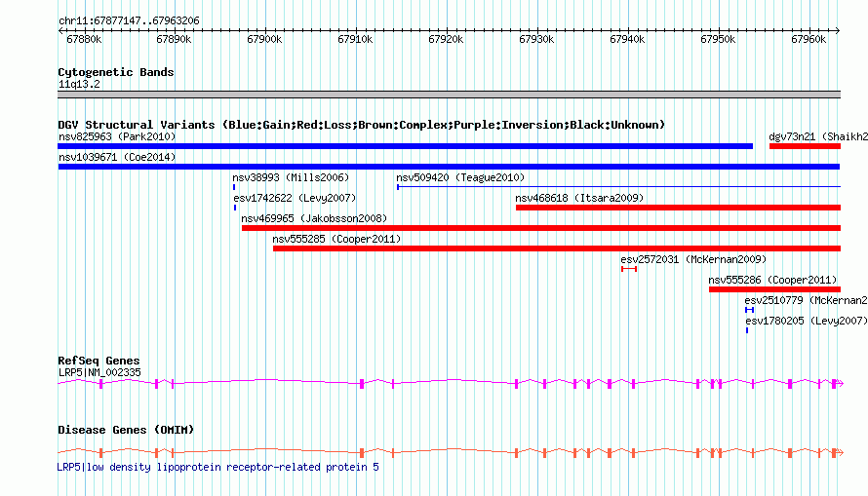Click the Cytogenetic Bands track title
The image size is (868, 496).
click(x=116, y=72)
